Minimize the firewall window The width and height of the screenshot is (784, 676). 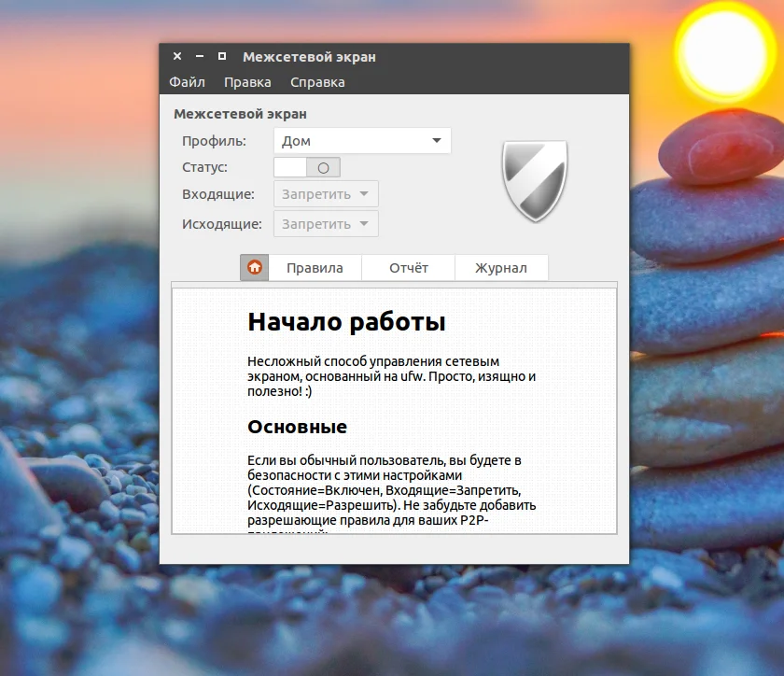pyautogui.click(x=200, y=57)
